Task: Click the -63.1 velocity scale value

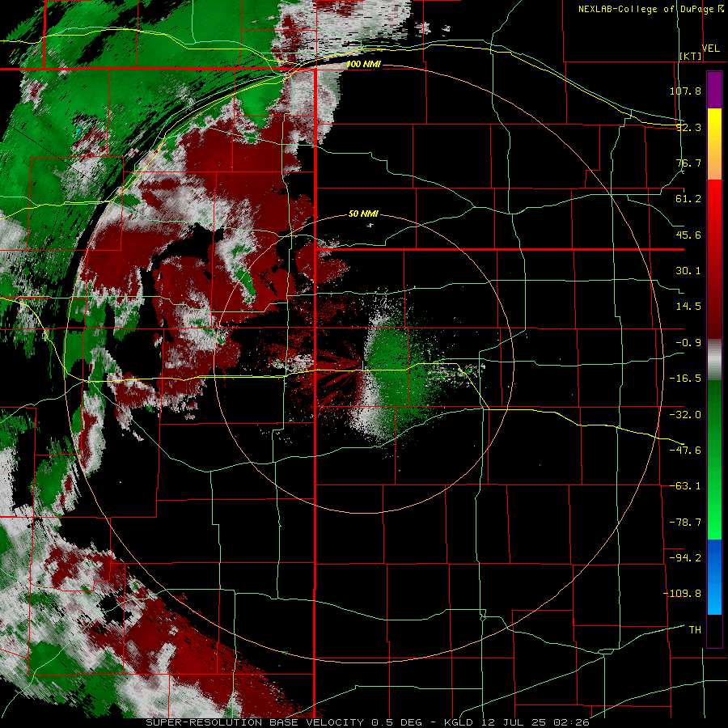Action: click(685, 486)
